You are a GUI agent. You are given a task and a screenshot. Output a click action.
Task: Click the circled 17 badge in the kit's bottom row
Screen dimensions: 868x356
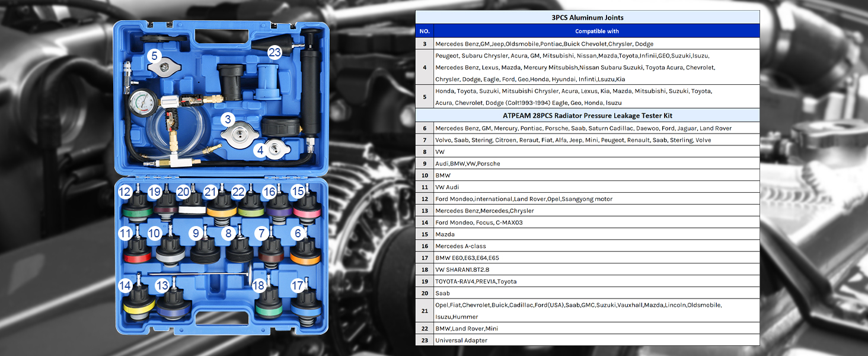coord(297,286)
